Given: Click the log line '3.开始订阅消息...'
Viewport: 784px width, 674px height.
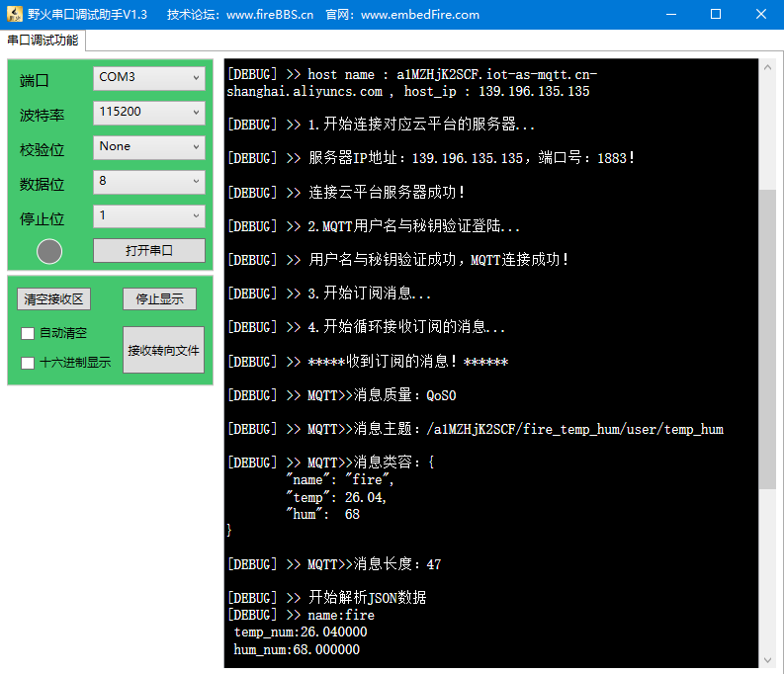Looking at the screenshot, I should [x=369, y=294].
